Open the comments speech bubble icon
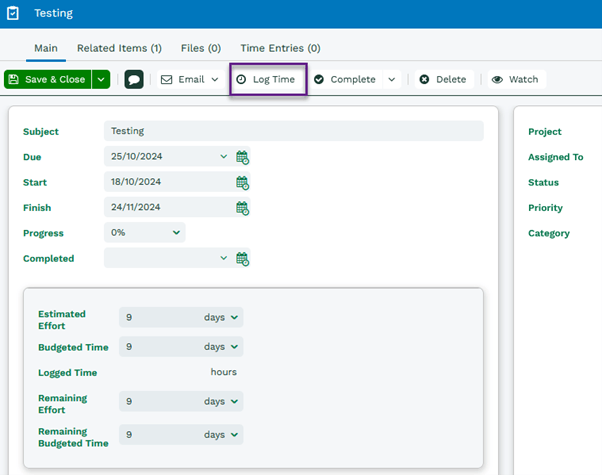 pos(134,79)
